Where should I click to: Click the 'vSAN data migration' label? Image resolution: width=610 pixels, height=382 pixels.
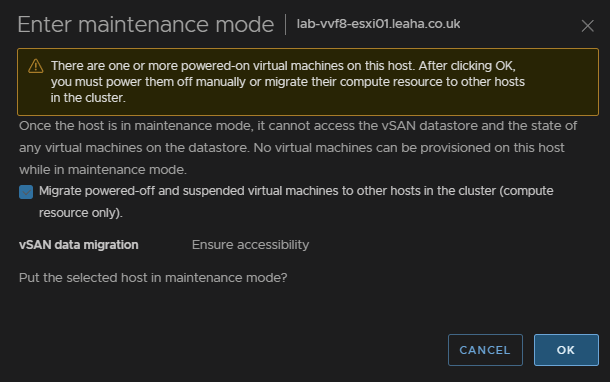tap(79, 245)
